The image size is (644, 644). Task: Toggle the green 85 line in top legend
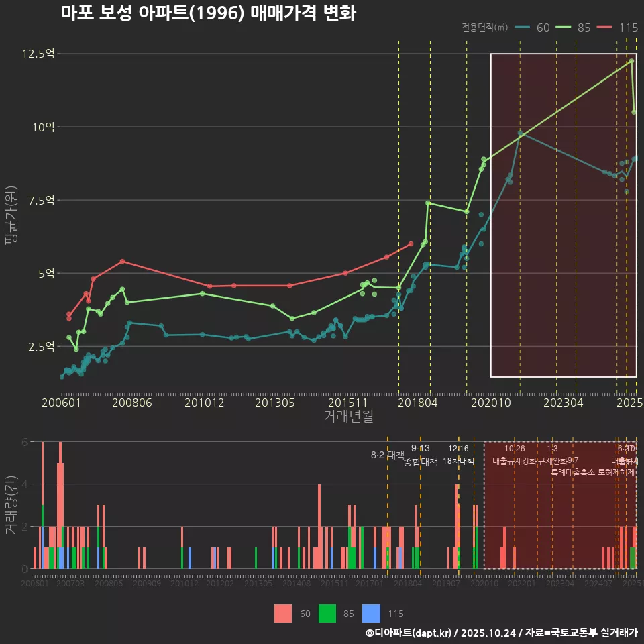[x=574, y=28]
